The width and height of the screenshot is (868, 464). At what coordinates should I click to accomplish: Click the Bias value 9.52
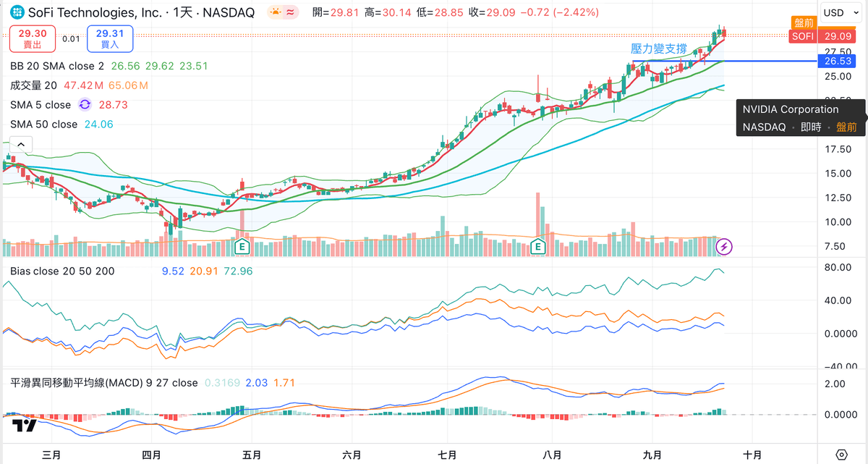pos(172,271)
